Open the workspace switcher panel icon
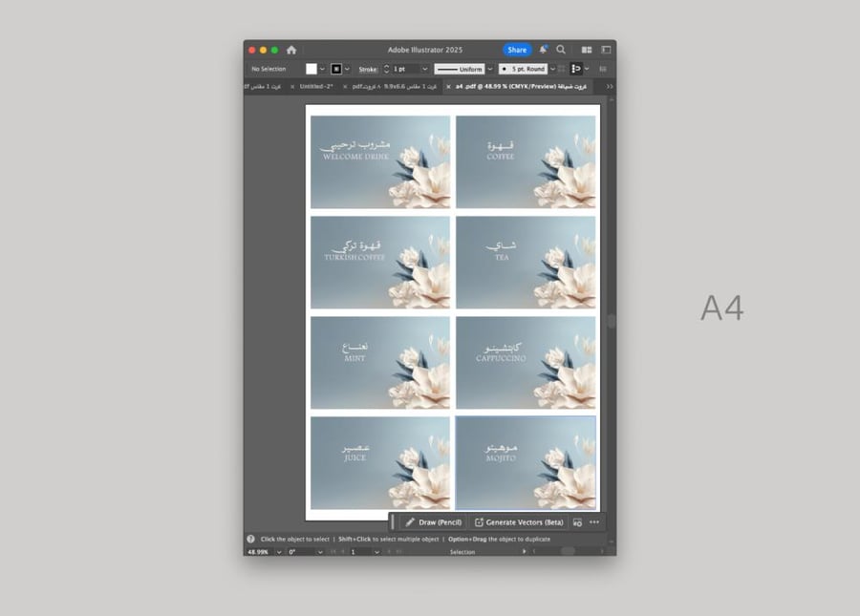This screenshot has width=860, height=616. [x=606, y=50]
